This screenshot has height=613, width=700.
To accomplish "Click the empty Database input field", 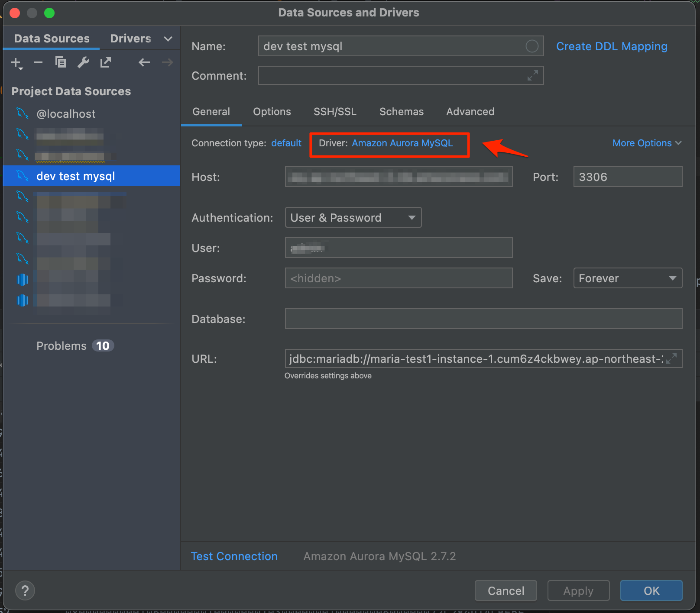I will coord(484,319).
